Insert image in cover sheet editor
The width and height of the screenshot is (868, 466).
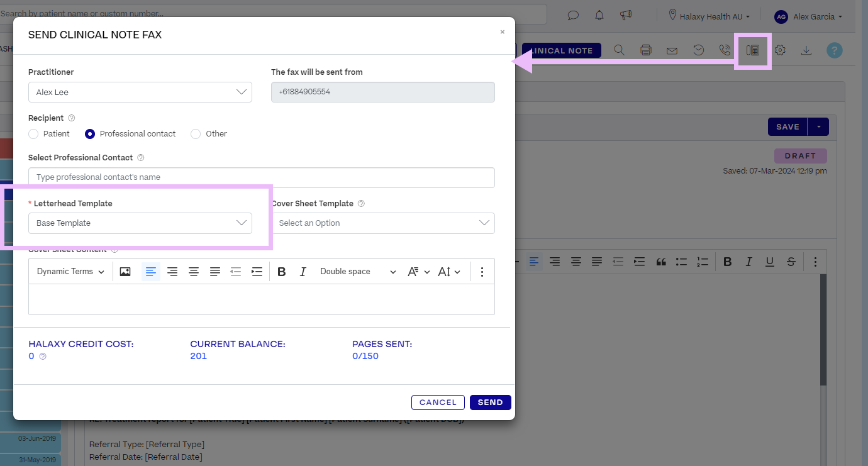(x=125, y=272)
